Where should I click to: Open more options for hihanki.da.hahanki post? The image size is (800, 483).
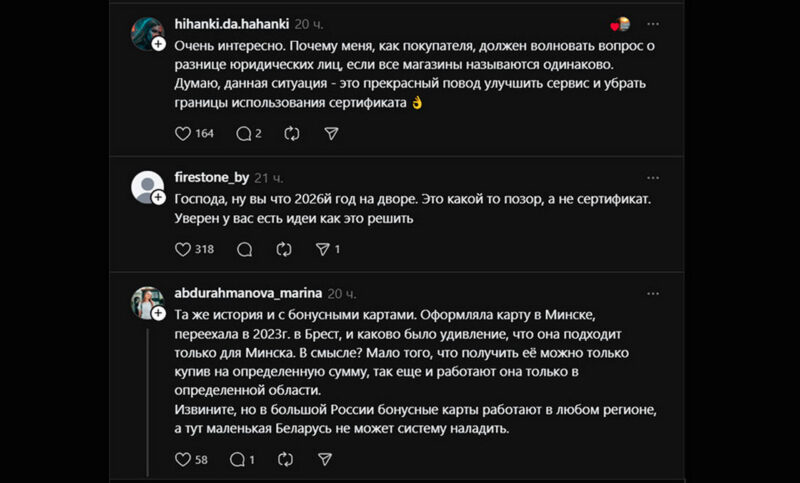click(x=653, y=24)
